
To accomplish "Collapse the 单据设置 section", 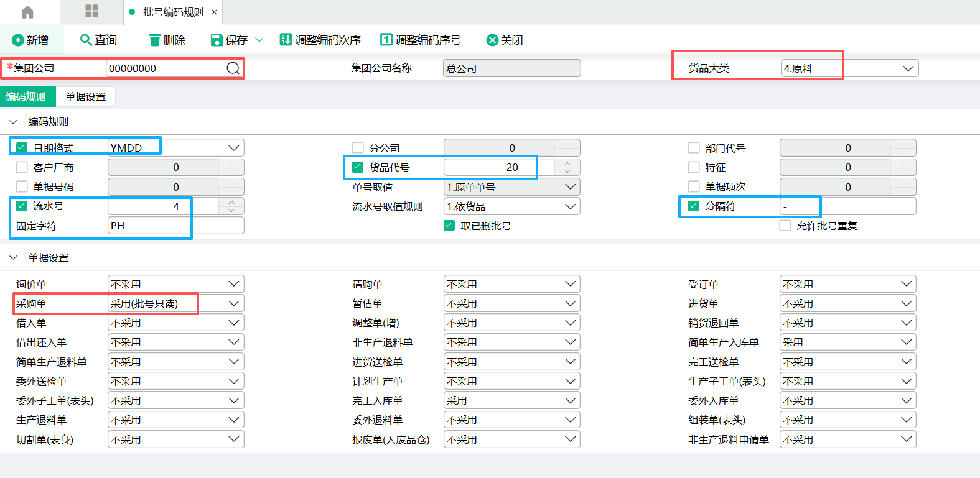I will (13, 258).
